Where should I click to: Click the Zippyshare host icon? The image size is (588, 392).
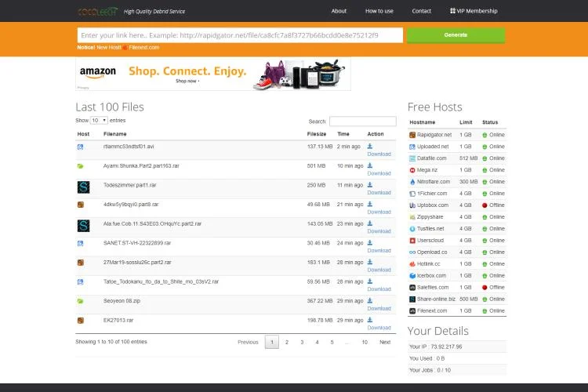[412, 217]
